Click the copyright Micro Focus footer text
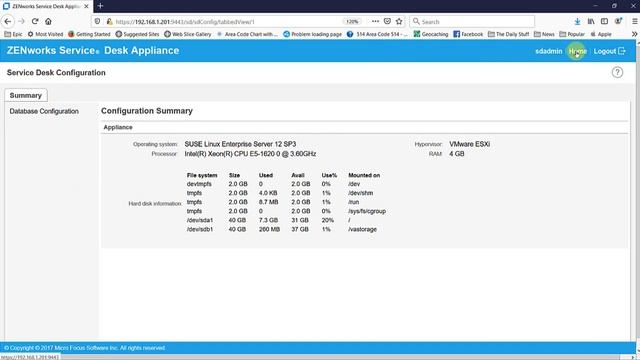 point(84,348)
